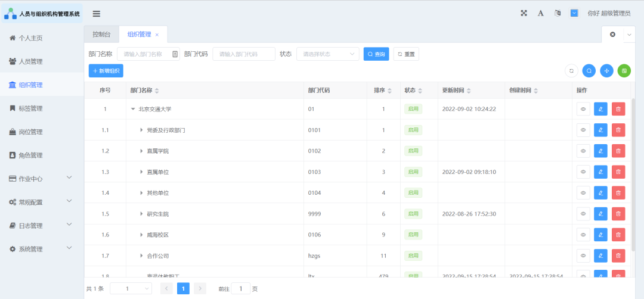Expand the 直属学院 node

tap(141, 151)
